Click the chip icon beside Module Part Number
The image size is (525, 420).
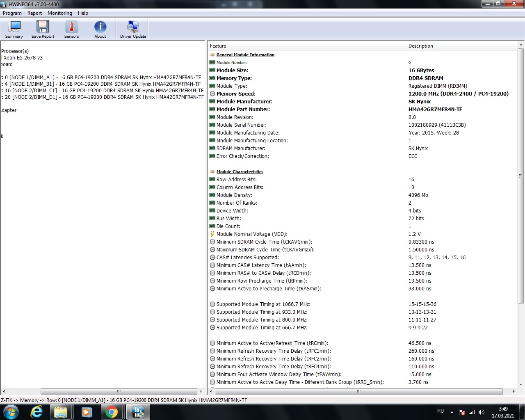tap(212, 110)
